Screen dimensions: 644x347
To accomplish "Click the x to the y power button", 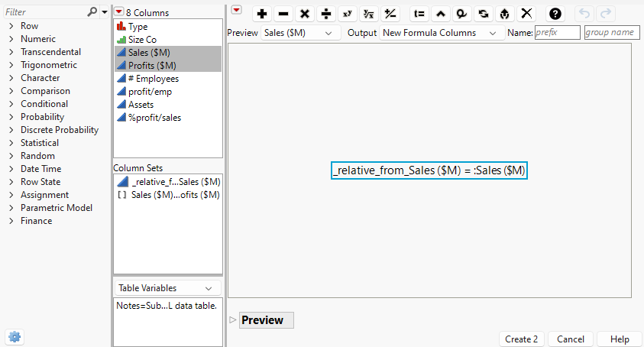I will (347, 14).
